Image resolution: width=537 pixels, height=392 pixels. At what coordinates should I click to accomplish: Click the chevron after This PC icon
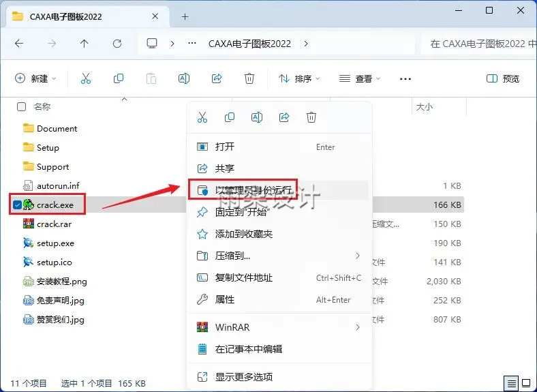pos(172,44)
